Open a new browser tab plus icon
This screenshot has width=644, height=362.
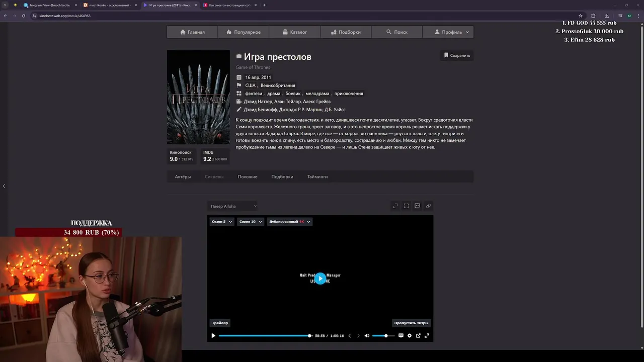tap(265, 5)
